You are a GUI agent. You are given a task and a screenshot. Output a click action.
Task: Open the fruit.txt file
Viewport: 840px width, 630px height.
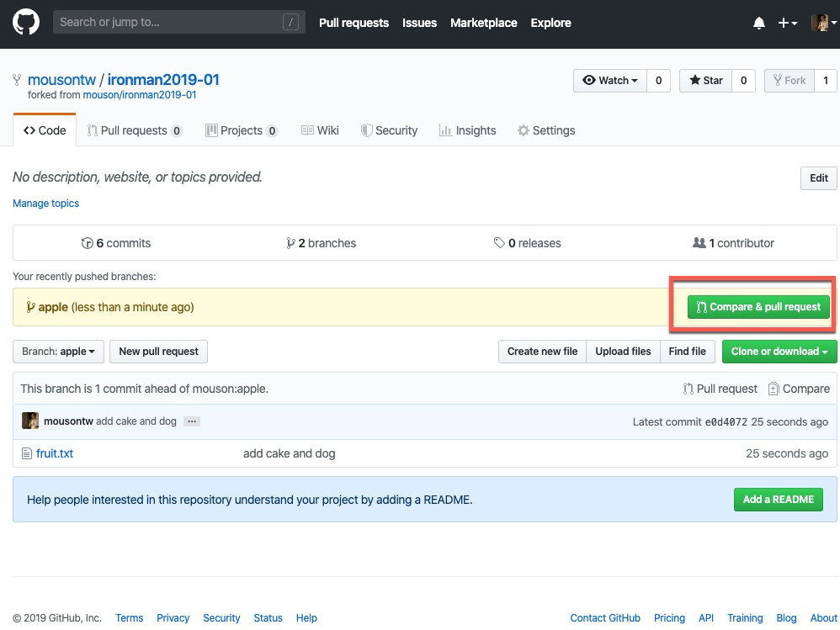tap(55, 453)
